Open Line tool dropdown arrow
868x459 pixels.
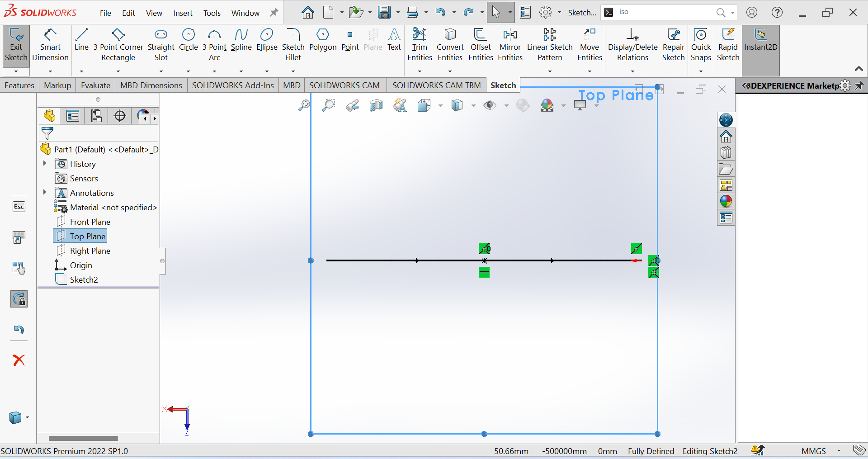point(81,71)
